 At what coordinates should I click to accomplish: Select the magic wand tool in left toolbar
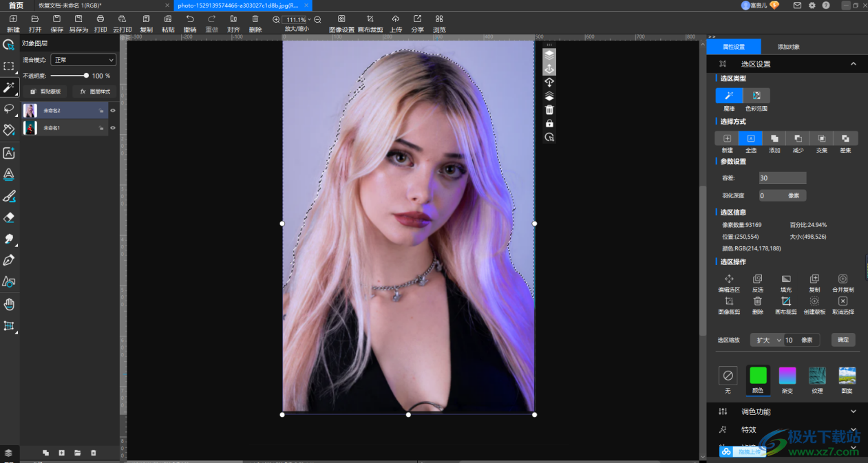click(9, 87)
